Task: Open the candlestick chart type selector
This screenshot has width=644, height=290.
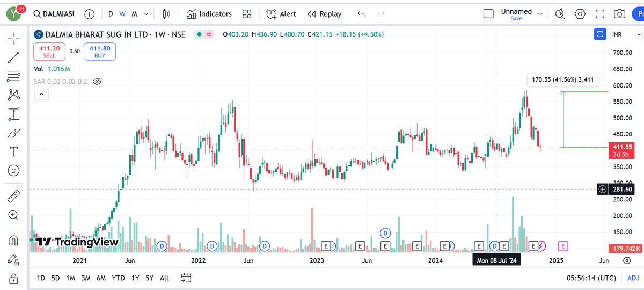Action: pos(166,14)
